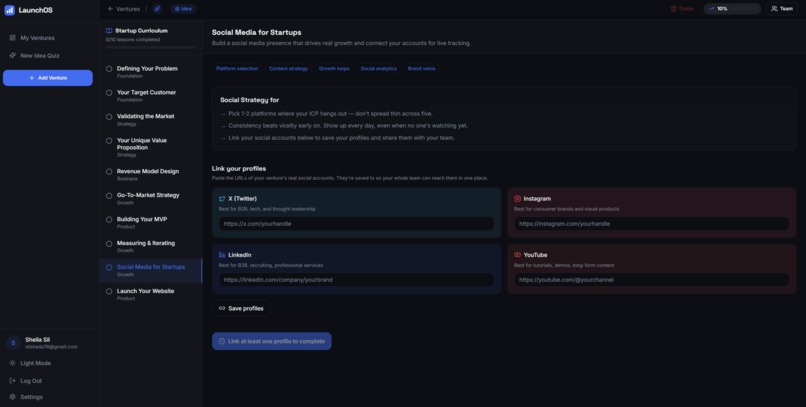The height and width of the screenshot is (407, 806).
Task: Click the Content strategy tag
Action: (x=288, y=68)
